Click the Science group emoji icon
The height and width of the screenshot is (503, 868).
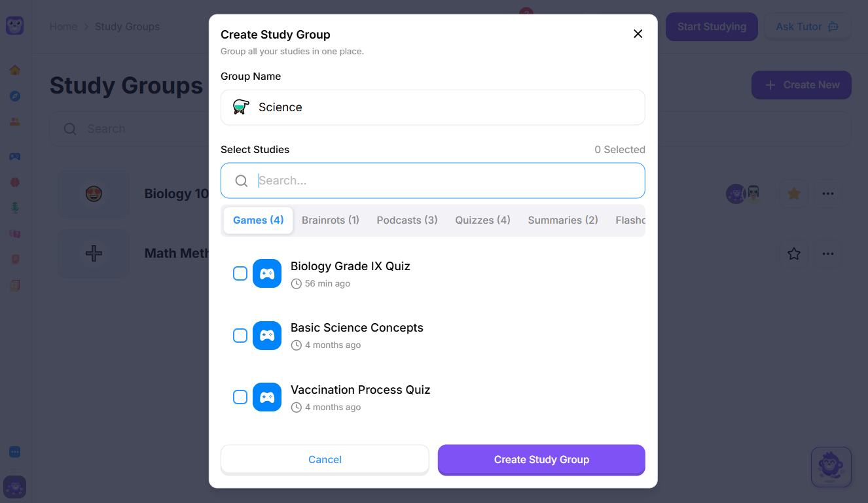[x=241, y=107]
